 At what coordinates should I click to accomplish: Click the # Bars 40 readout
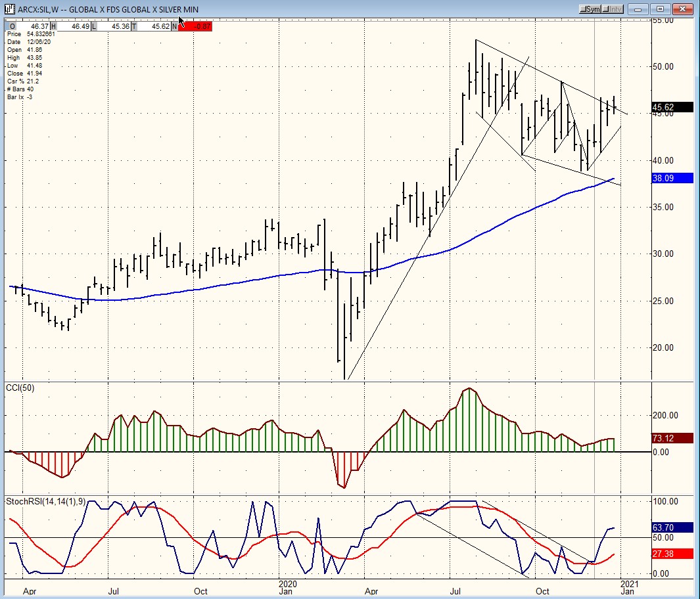(20, 89)
